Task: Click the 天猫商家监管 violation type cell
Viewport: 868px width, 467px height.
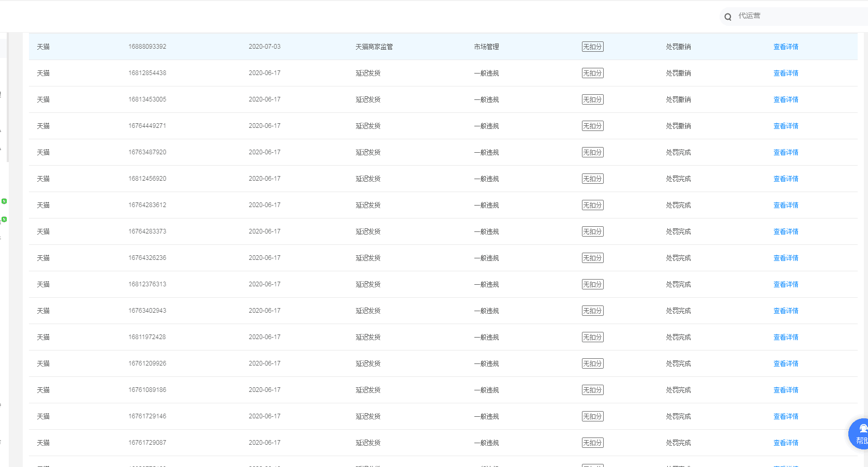Action: [x=374, y=47]
